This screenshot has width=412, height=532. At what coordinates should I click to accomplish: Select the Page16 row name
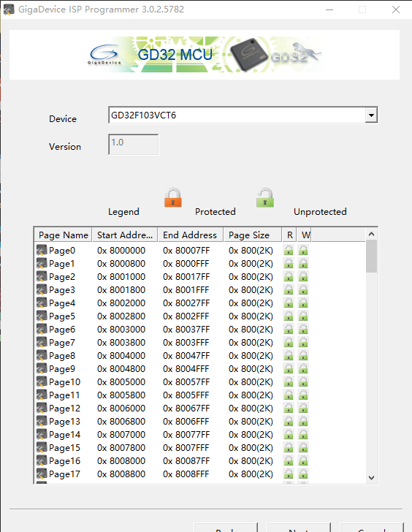64,461
